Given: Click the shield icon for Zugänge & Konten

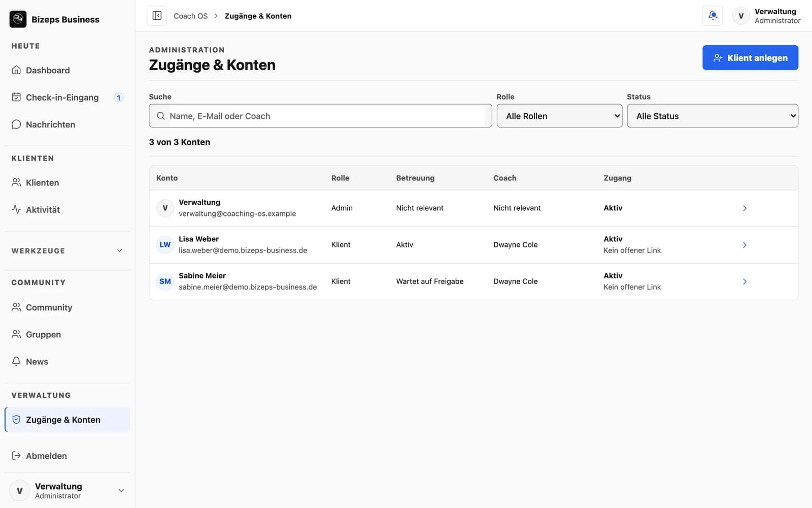Looking at the screenshot, I should [16, 420].
